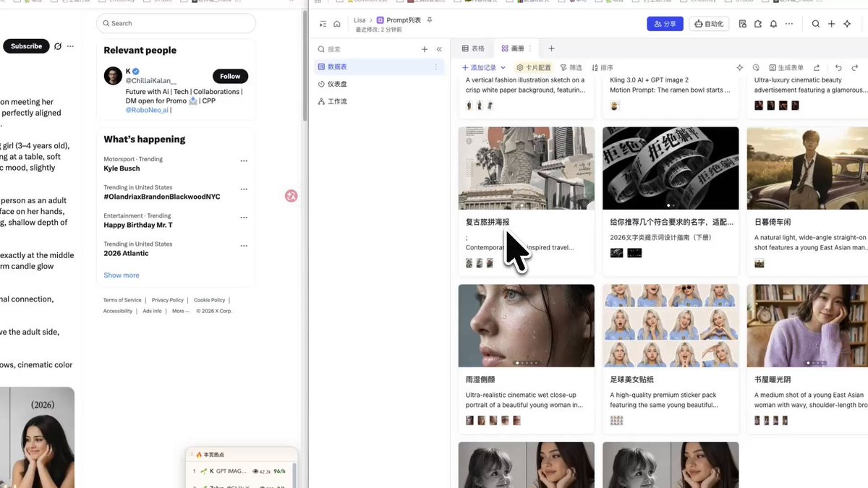Click the Subscribe button in X window

(x=27, y=46)
